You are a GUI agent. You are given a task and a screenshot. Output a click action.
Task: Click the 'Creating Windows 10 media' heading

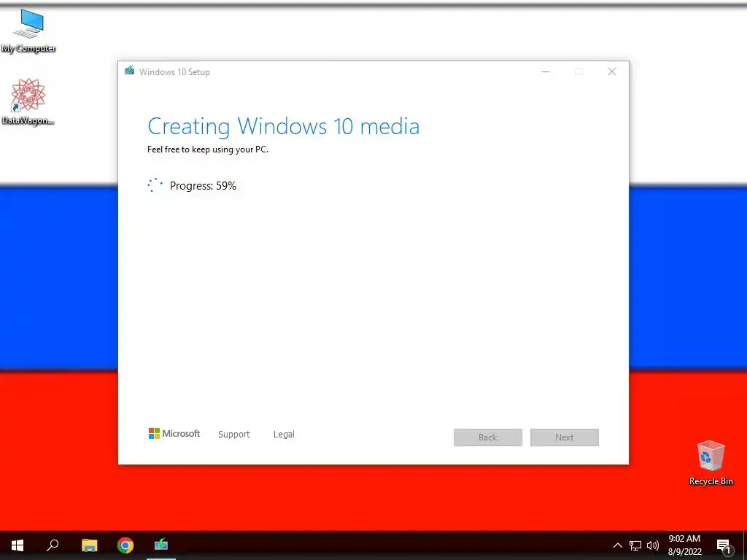pyautogui.click(x=284, y=127)
